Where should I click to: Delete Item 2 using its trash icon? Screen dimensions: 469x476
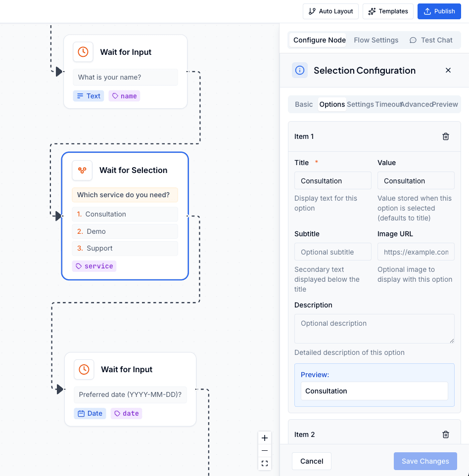click(x=445, y=434)
